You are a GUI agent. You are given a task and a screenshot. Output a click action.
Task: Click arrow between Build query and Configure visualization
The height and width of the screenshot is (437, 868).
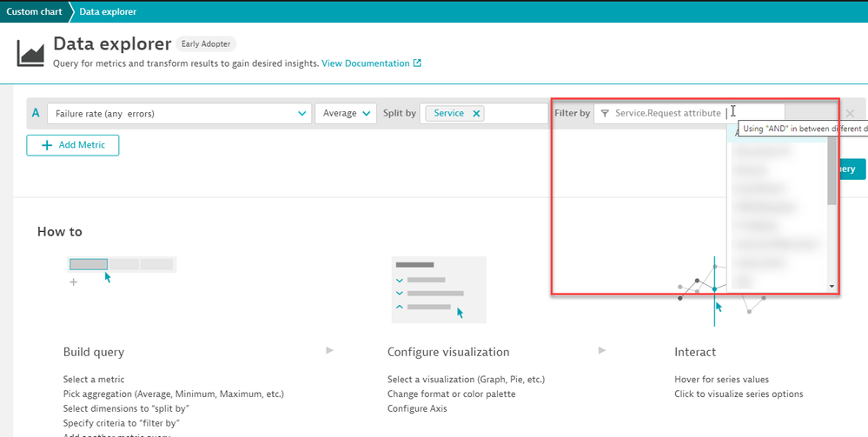tap(329, 350)
